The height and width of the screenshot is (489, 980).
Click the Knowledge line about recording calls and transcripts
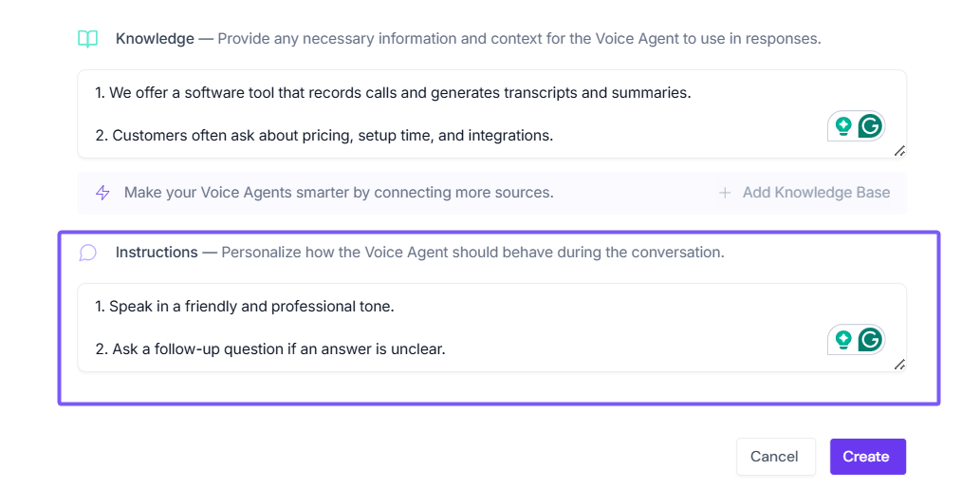click(x=393, y=93)
